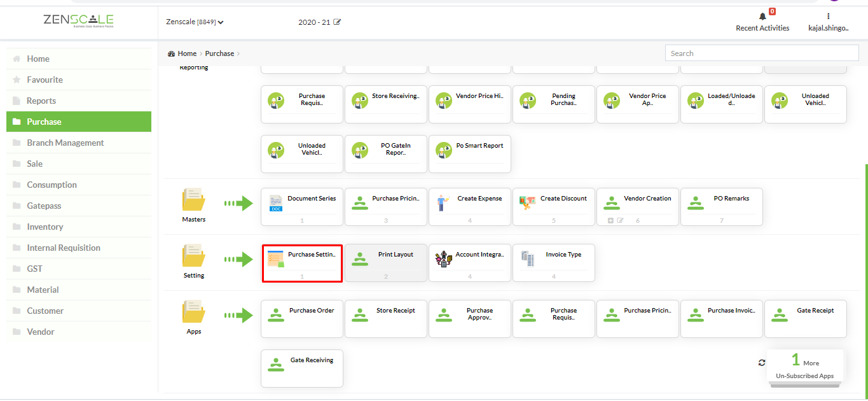
Task: Launch the Purchase Approval app
Action: pos(470,319)
